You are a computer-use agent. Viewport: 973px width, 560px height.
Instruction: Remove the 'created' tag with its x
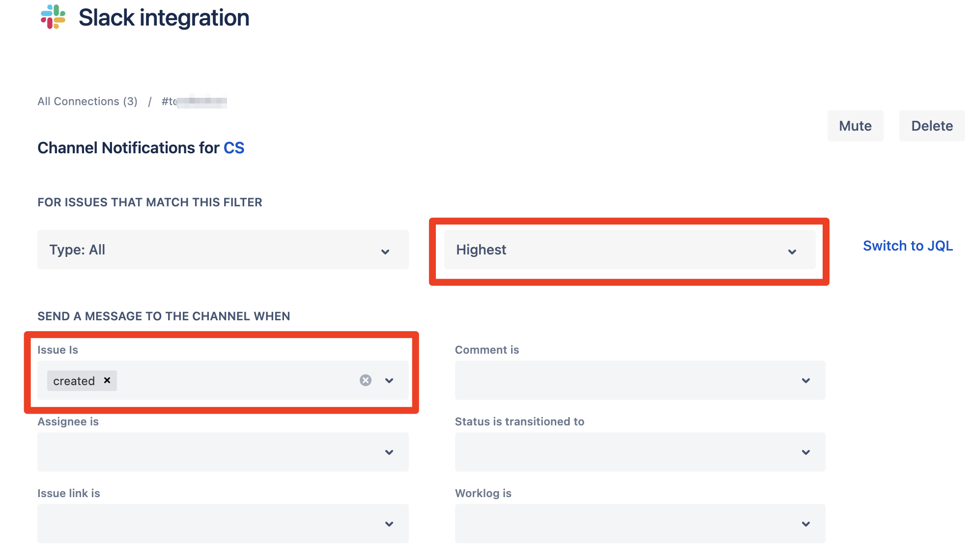click(x=107, y=380)
